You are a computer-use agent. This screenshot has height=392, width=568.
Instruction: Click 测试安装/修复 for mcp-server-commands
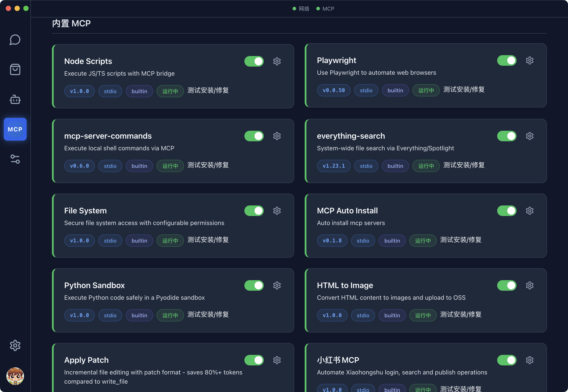[x=208, y=165]
